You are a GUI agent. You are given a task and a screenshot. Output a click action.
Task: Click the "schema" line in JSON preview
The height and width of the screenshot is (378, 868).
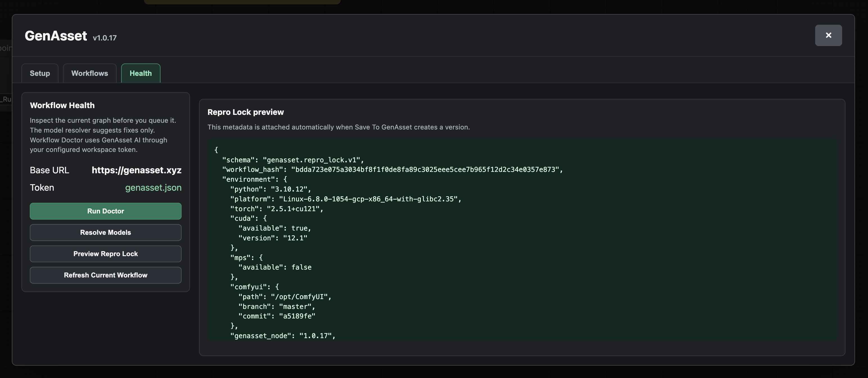pyautogui.click(x=293, y=160)
